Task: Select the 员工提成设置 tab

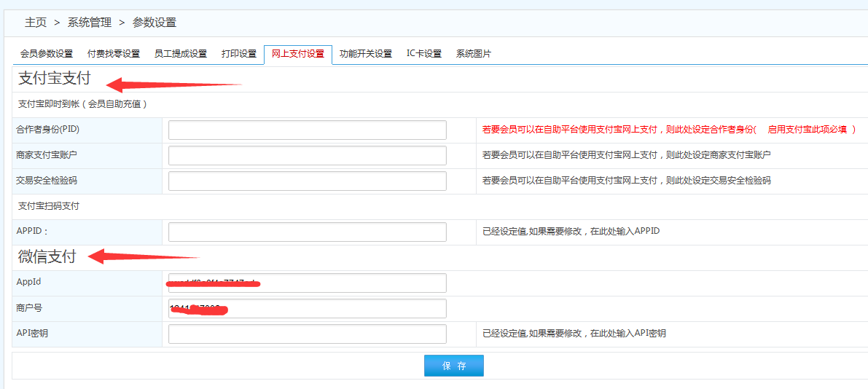Action: 180,54
